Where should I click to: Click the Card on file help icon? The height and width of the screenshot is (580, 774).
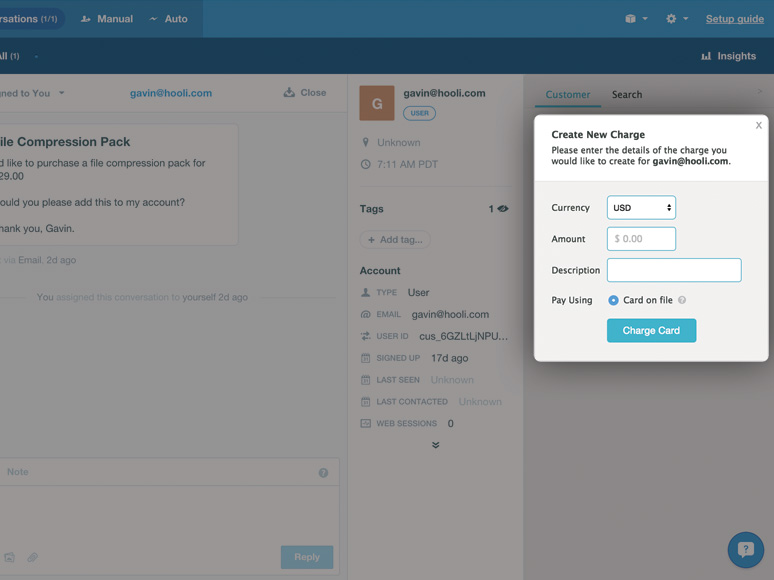[682, 300]
